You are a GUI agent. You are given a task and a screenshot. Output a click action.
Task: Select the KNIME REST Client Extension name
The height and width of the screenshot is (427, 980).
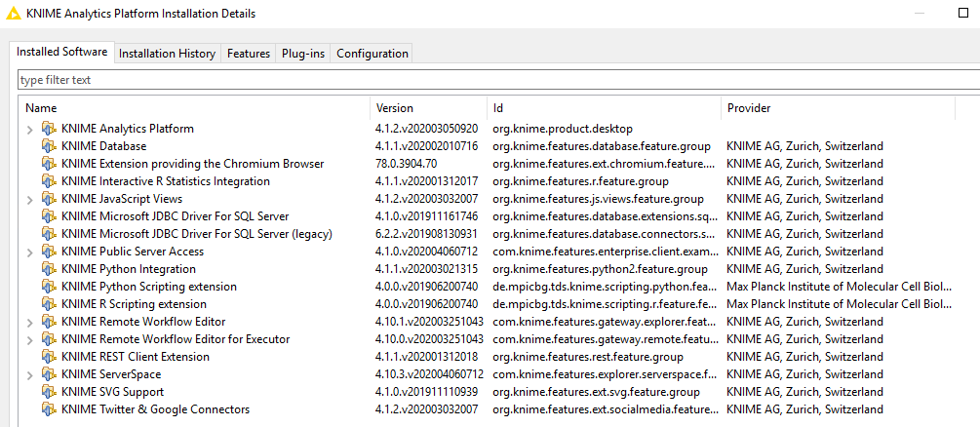click(135, 357)
